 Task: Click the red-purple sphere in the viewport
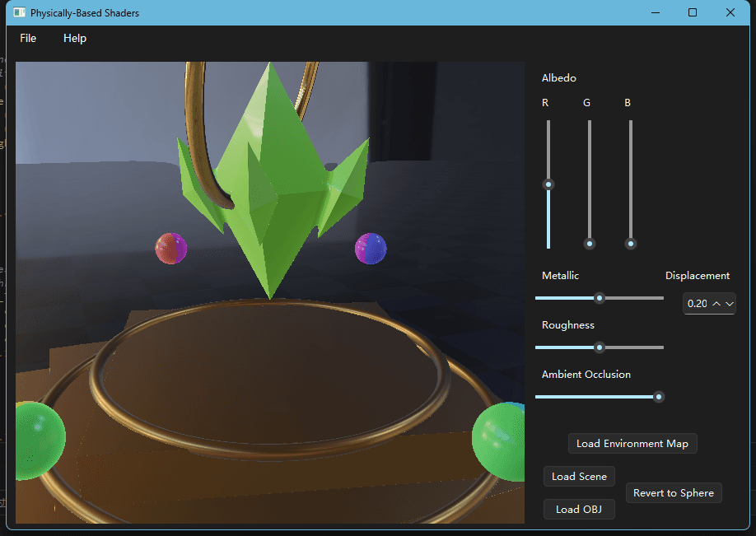click(170, 249)
